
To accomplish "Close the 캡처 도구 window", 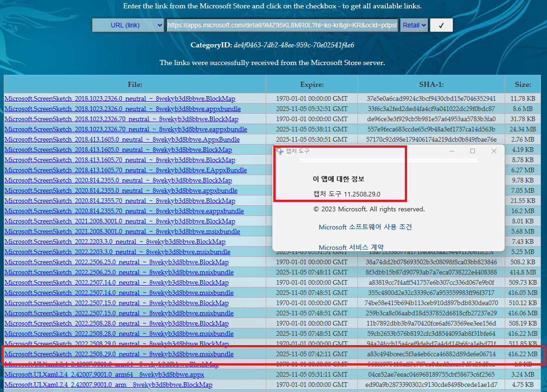I will pyautogui.click(x=494, y=151).
